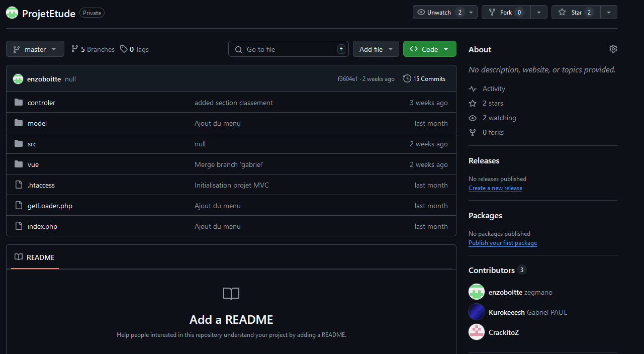Click the 'Ajout du menu' message on model row
The image size is (644, 354).
[218, 123]
